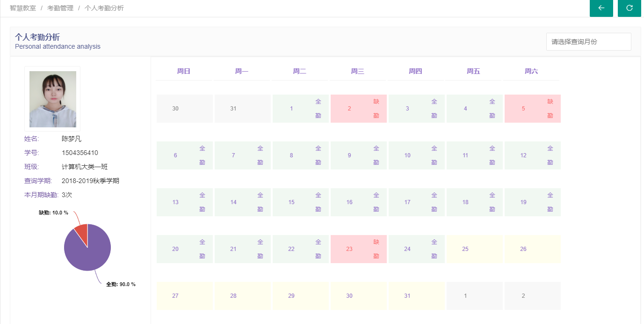This screenshot has width=644, height=324.
Task: Select day 16 calendar cell
Action: coord(359,202)
